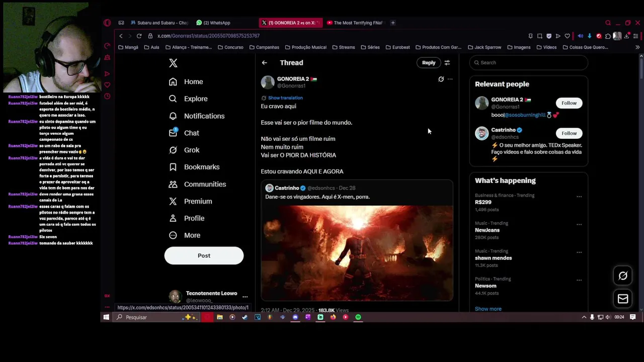Open @sosoburninghill mention link

pyautogui.click(x=525, y=115)
